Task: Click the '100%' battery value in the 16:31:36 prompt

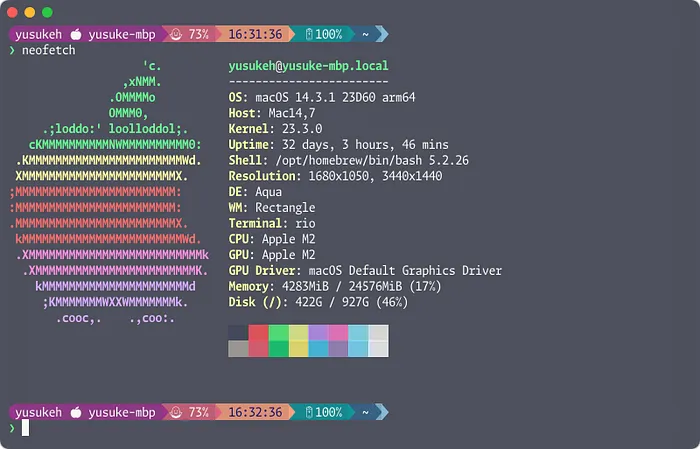Action: (x=329, y=34)
